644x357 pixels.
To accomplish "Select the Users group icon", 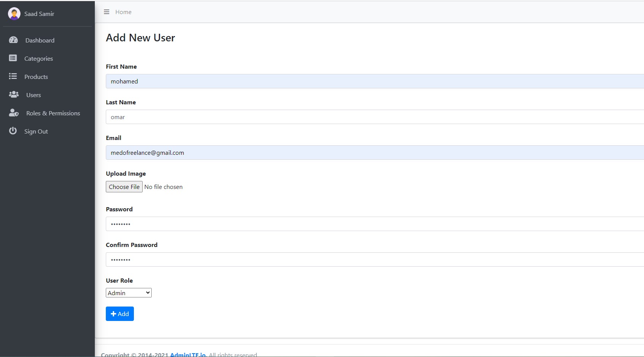I will tap(14, 94).
